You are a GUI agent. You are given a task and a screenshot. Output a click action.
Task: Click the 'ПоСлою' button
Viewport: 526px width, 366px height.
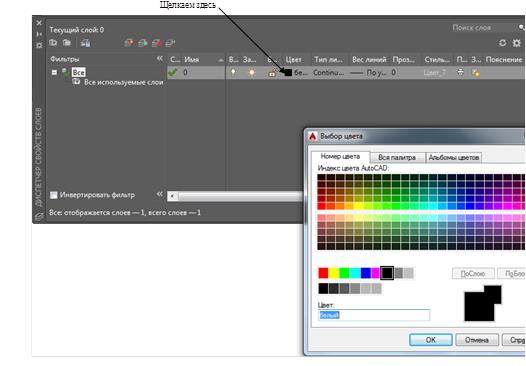pyautogui.click(x=473, y=273)
